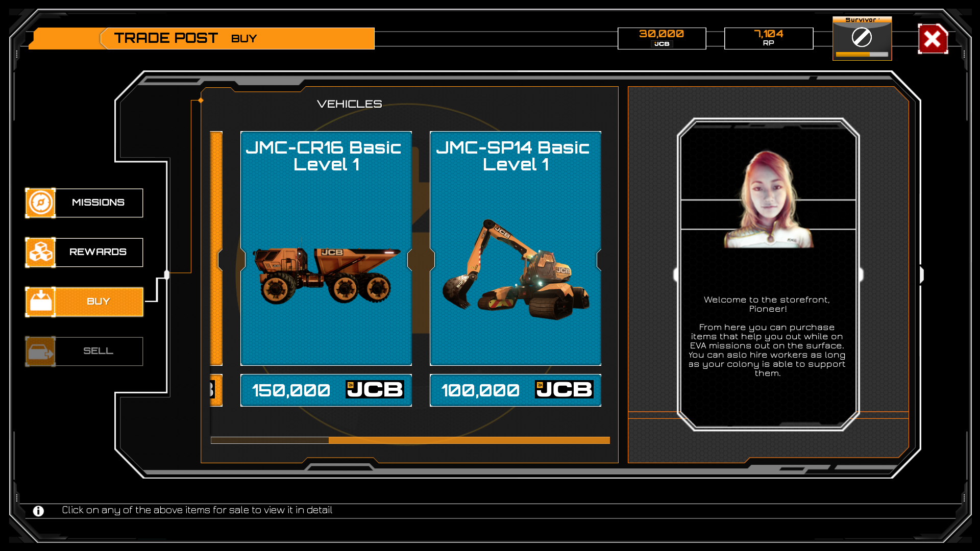980x551 pixels.
Task: Click the Vehicles category heading
Action: click(x=349, y=104)
